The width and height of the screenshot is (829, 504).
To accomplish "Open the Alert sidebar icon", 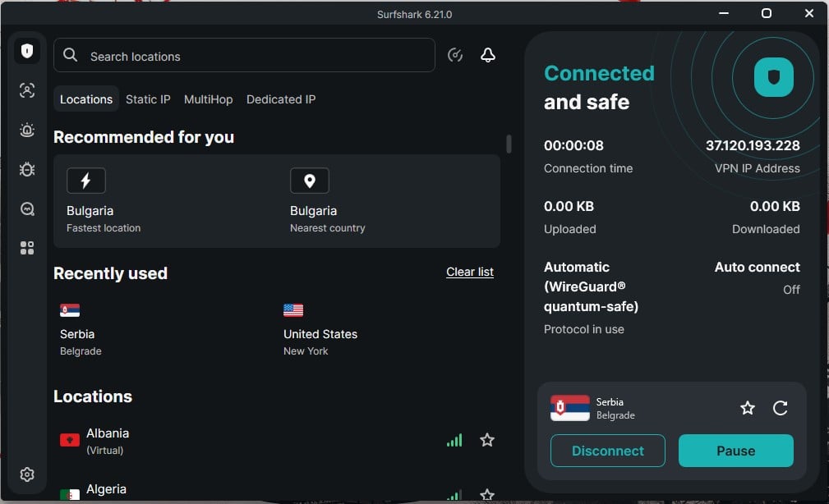I will pos(27,130).
